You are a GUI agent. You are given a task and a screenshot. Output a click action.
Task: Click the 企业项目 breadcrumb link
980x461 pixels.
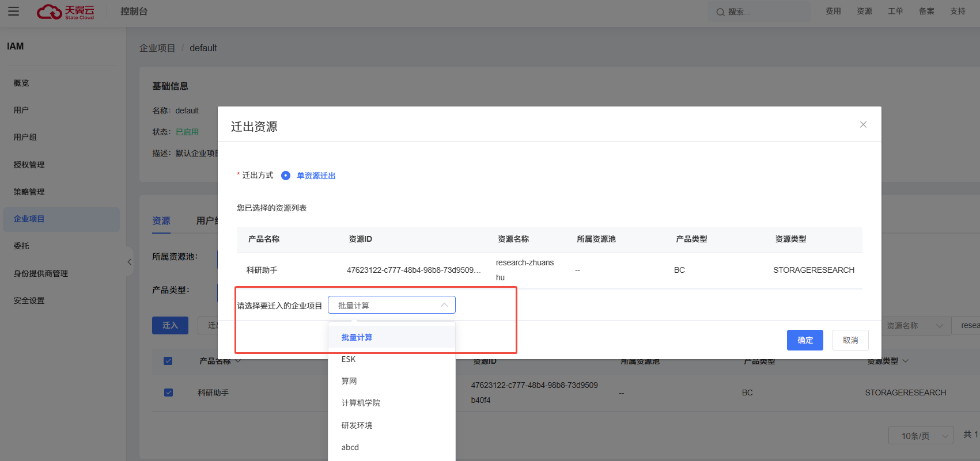(157, 48)
